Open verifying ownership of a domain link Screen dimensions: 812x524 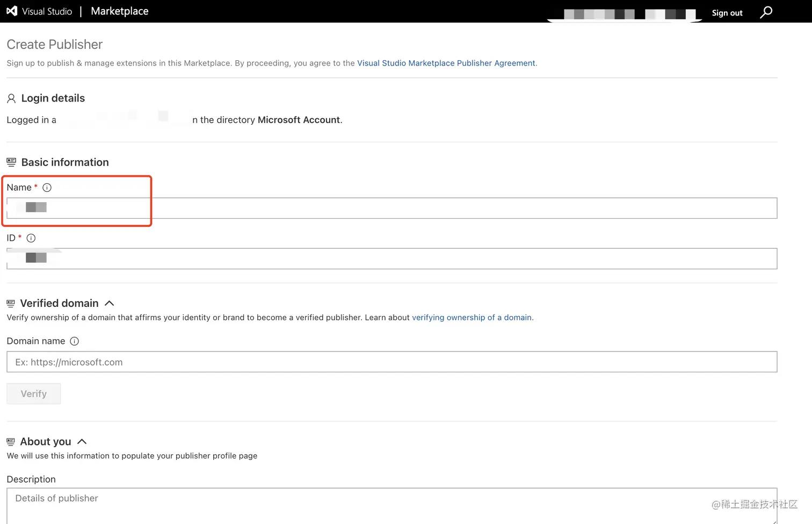472,318
